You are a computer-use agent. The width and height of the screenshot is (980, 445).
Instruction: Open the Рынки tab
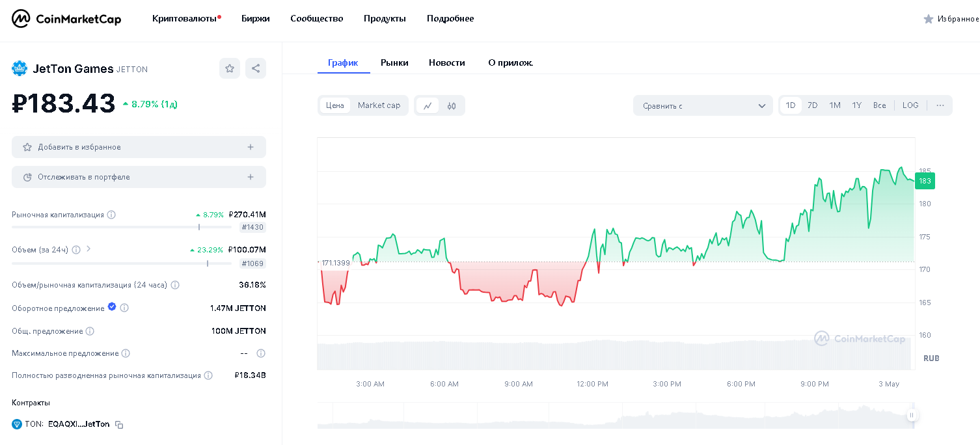(x=394, y=62)
